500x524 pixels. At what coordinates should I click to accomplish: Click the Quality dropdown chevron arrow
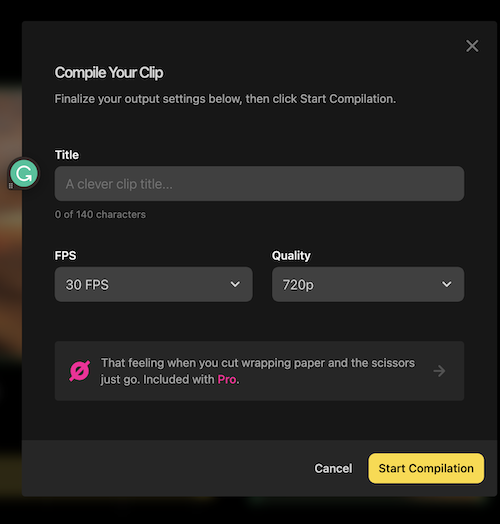click(447, 284)
